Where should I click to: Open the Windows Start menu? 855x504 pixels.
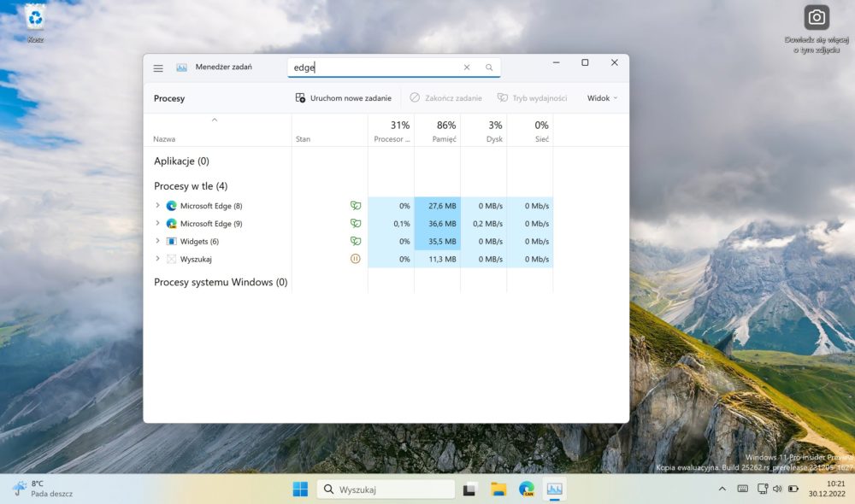(x=300, y=489)
